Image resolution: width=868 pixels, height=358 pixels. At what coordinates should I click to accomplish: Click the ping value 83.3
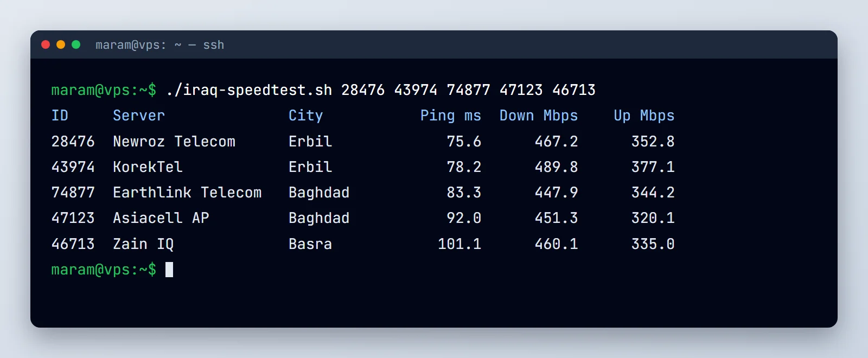[x=464, y=193]
